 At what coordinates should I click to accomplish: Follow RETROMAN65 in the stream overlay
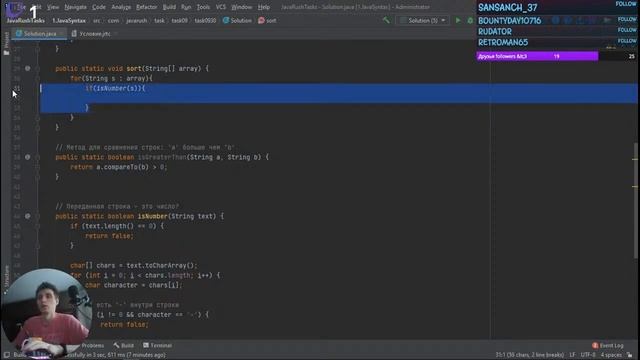click(627, 41)
